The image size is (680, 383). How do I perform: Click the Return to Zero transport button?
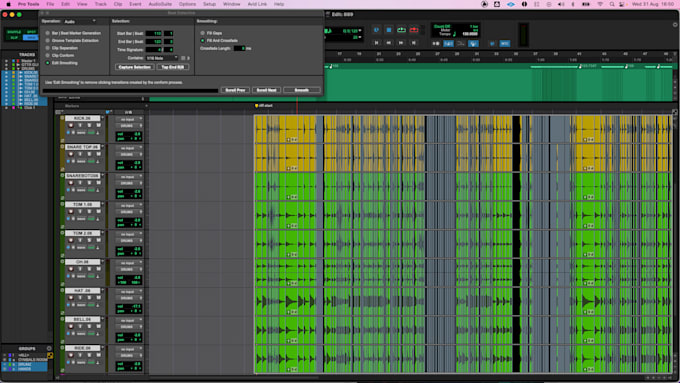coord(376,43)
